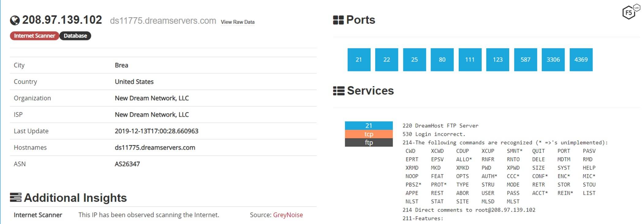644x224 pixels.
Task: Select the port 587 tile
Action: [x=525, y=60]
